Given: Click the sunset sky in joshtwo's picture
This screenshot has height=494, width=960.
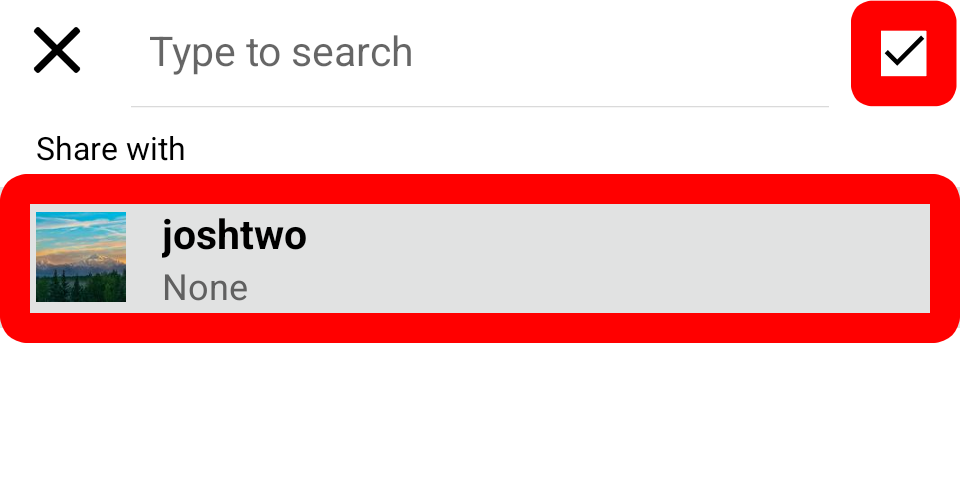Looking at the screenshot, I should [81, 236].
